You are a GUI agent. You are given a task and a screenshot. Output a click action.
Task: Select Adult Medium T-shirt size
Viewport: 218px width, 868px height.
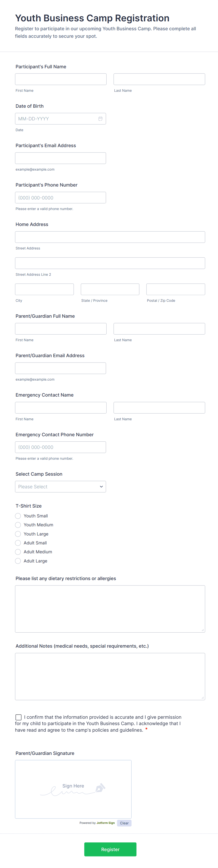(18, 552)
